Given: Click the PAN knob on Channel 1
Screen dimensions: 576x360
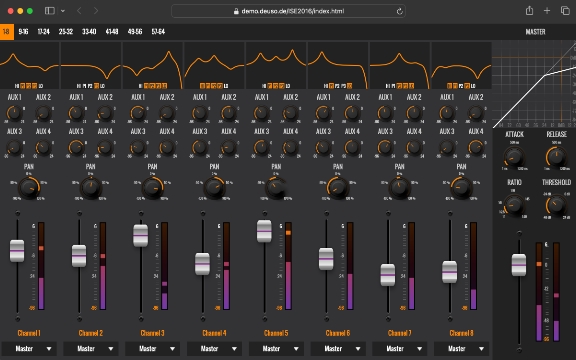Looking at the screenshot, I should pos(29,187).
